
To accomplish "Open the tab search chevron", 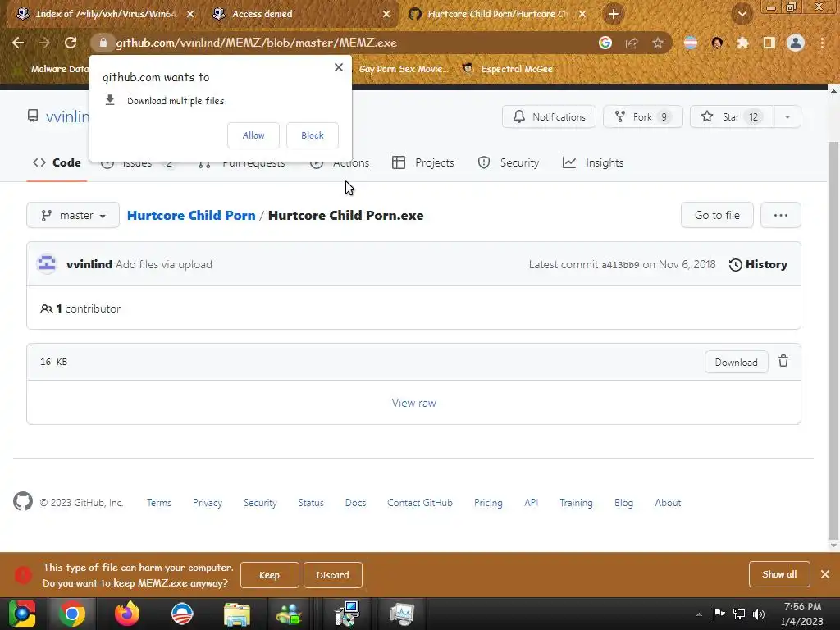I will tap(742, 14).
